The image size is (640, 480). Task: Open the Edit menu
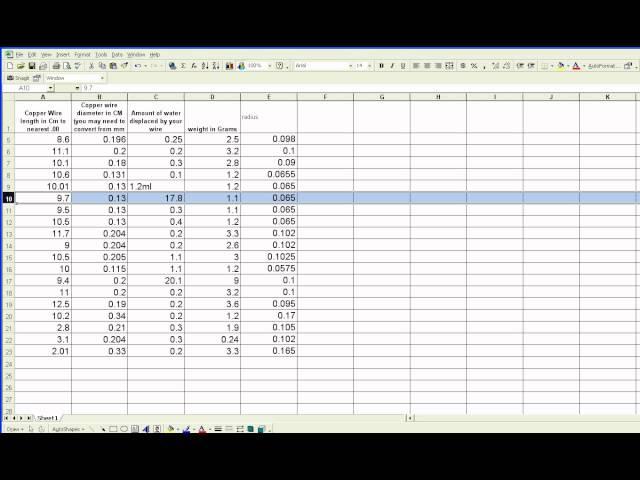click(x=32, y=54)
